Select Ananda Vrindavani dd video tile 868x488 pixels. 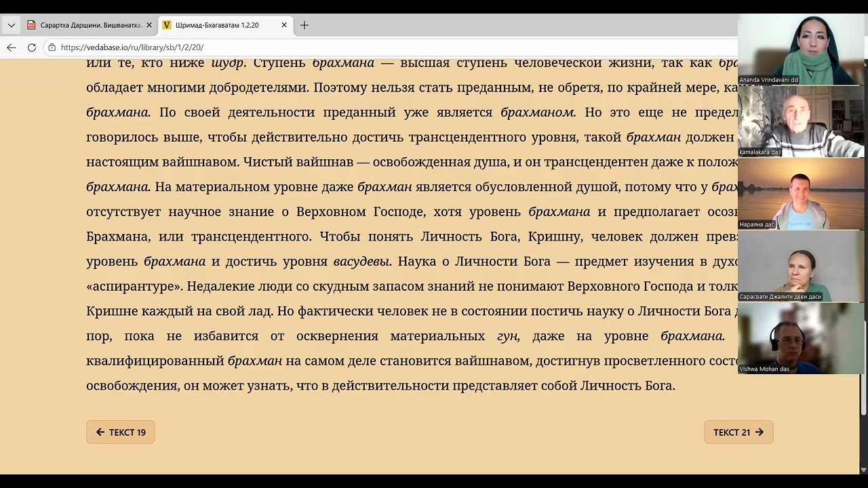pos(801,49)
